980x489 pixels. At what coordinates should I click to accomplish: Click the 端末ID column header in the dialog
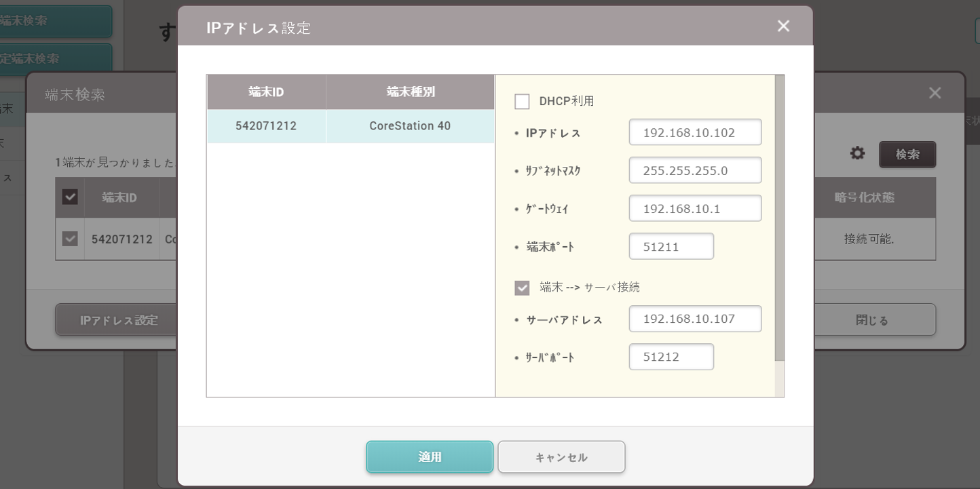click(266, 92)
